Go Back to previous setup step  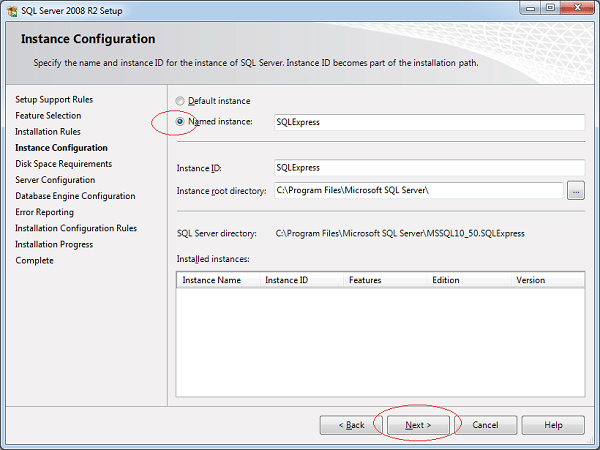[351, 425]
